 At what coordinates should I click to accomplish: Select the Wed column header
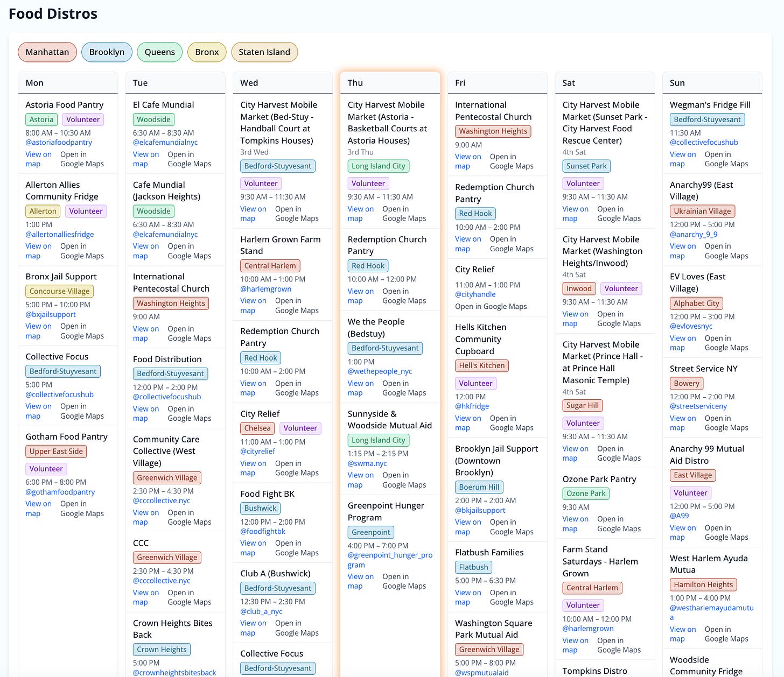[x=283, y=83]
